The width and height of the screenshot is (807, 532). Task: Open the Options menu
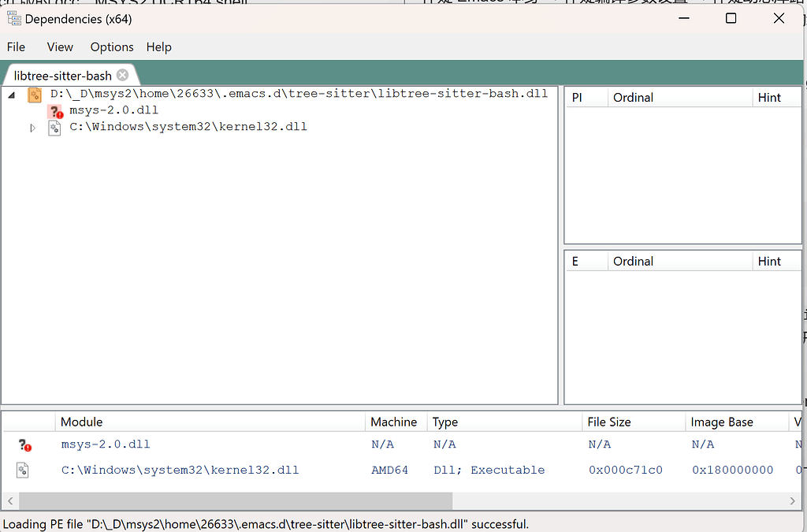coord(111,47)
